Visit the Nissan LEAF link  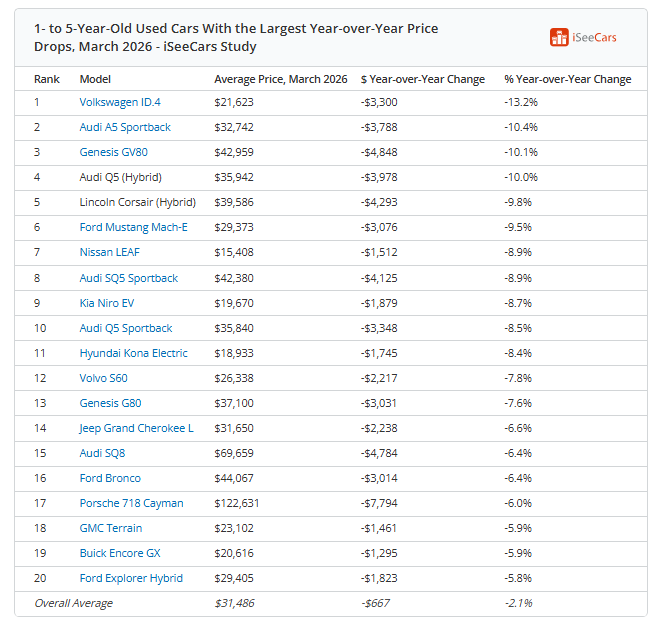110,252
